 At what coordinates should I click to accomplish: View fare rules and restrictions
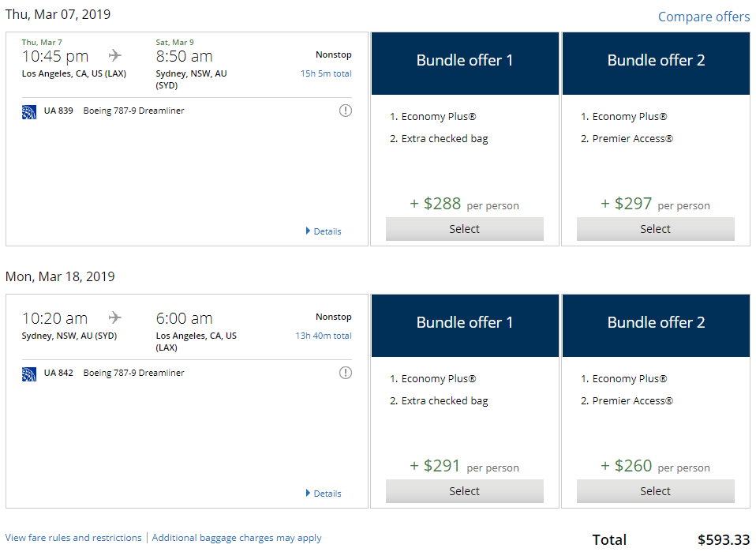(73, 538)
